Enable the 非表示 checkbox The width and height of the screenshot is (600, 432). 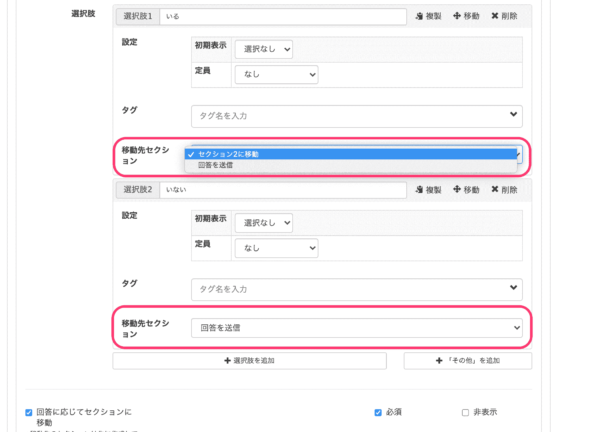coord(465,411)
